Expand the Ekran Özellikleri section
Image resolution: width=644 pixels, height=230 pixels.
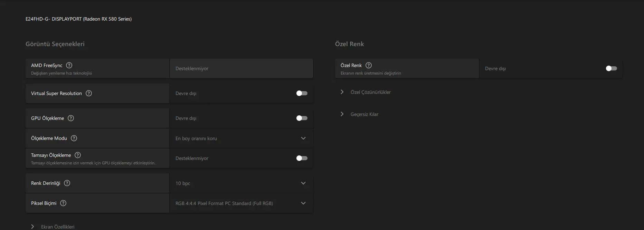pos(53,227)
